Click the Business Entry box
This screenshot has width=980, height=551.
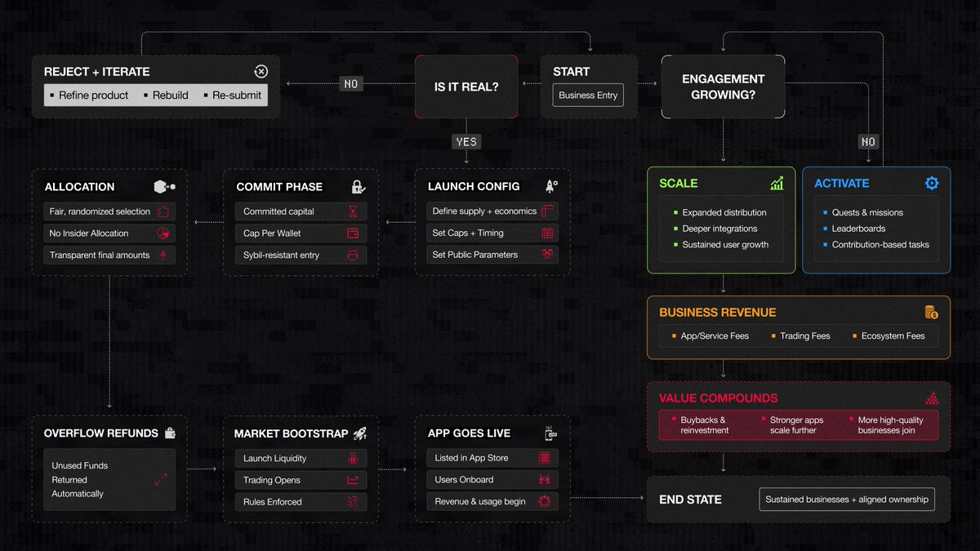(x=588, y=96)
